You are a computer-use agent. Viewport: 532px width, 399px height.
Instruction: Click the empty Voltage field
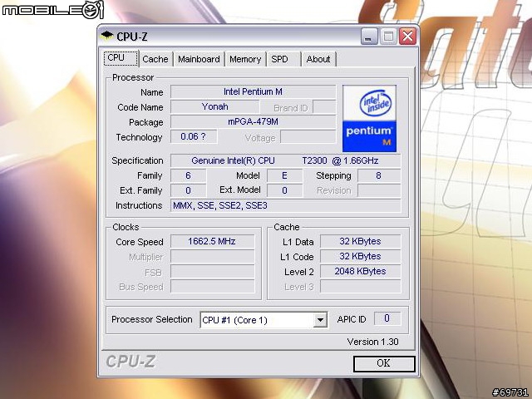coord(308,136)
